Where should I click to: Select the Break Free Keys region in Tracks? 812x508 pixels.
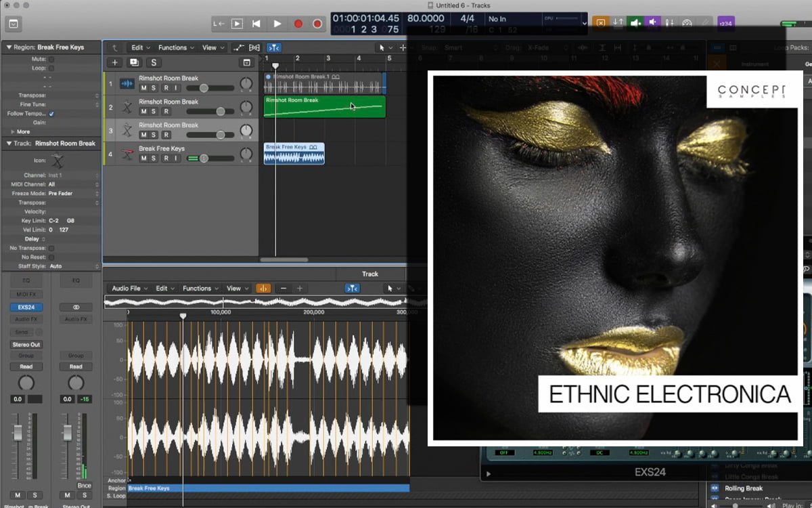point(294,153)
